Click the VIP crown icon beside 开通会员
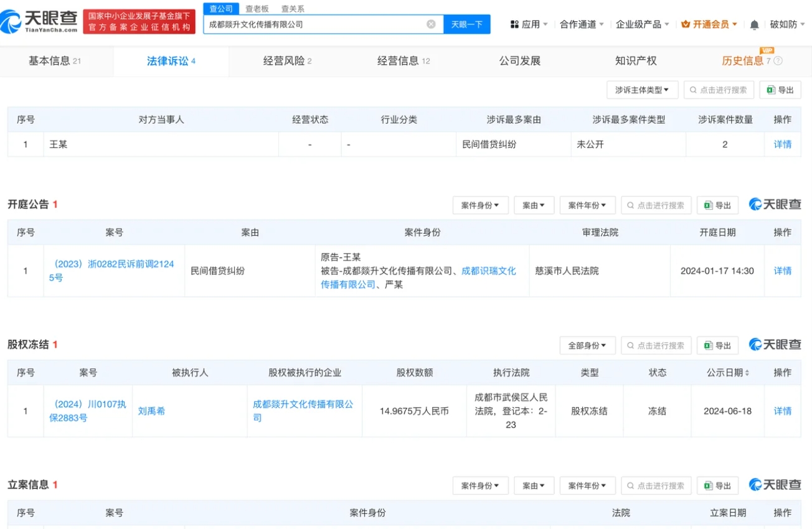This screenshot has height=529, width=812. [686, 24]
